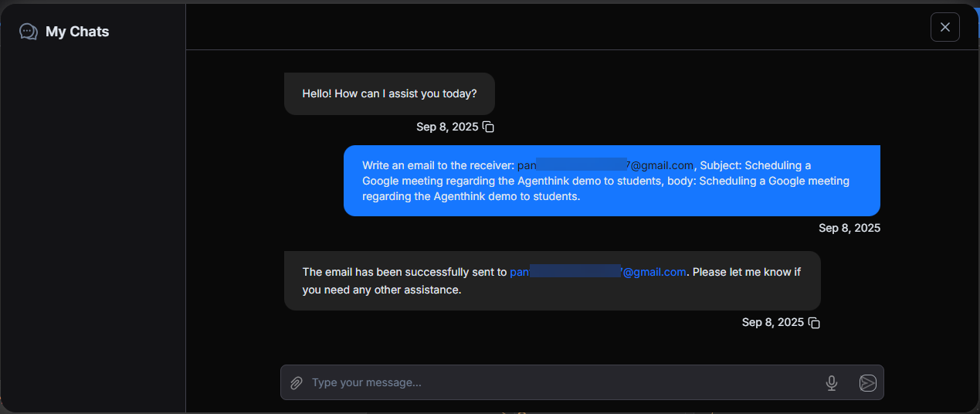Copy the email sent confirmation message

pyautogui.click(x=814, y=323)
